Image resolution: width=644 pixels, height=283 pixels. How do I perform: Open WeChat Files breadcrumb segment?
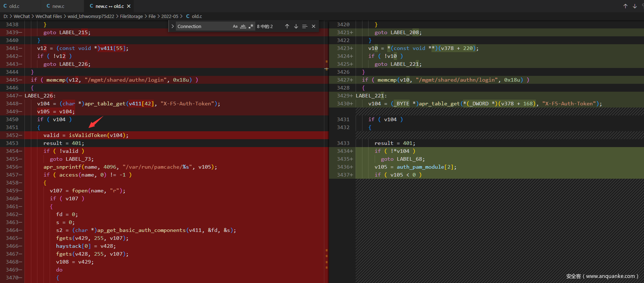49,16
